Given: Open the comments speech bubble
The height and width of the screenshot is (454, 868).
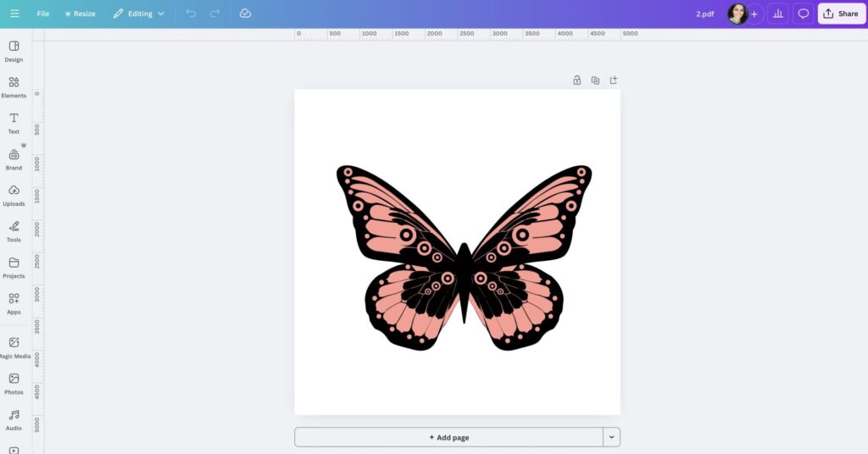Looking at the screenshot, I should point(804,14).
